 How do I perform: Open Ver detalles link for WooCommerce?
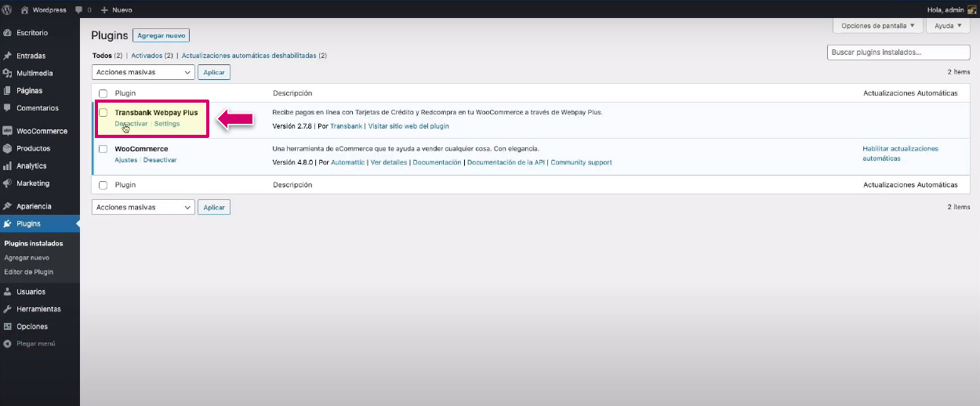pos(389,162)
